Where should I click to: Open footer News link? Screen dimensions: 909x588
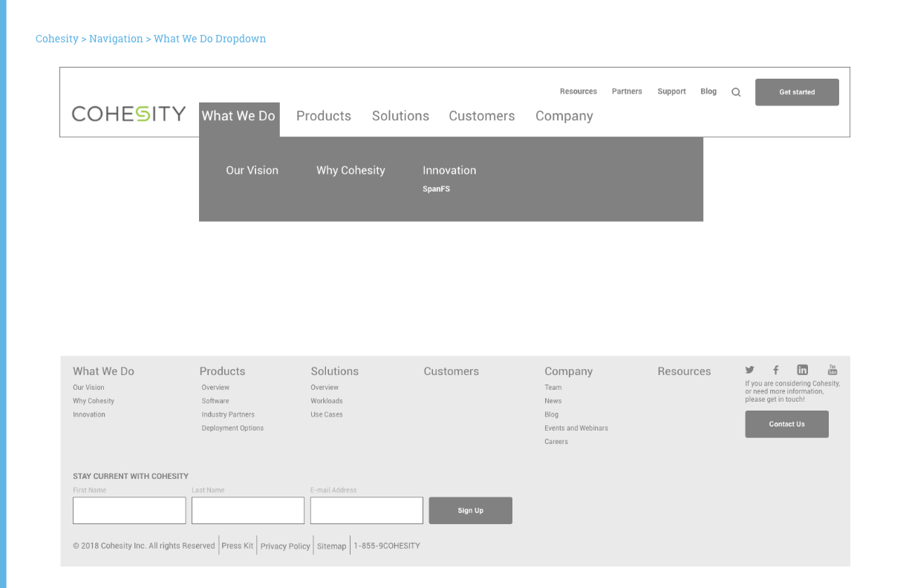tap(553, 401)
